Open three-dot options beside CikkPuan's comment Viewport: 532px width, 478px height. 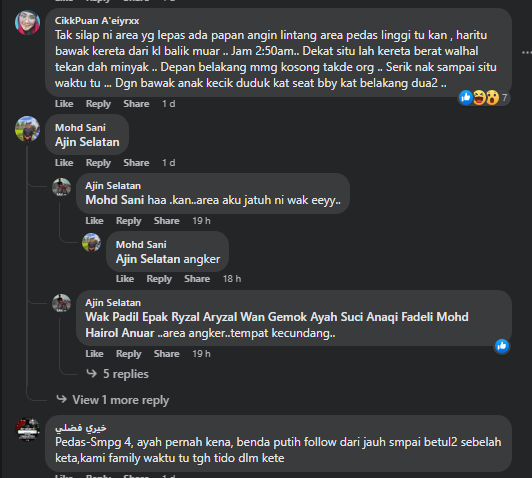(527, 53)
